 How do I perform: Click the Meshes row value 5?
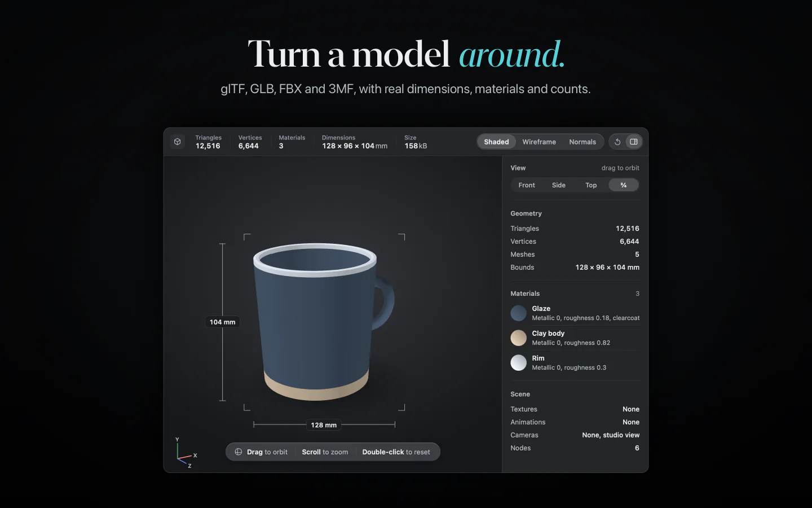pos(637,255)
